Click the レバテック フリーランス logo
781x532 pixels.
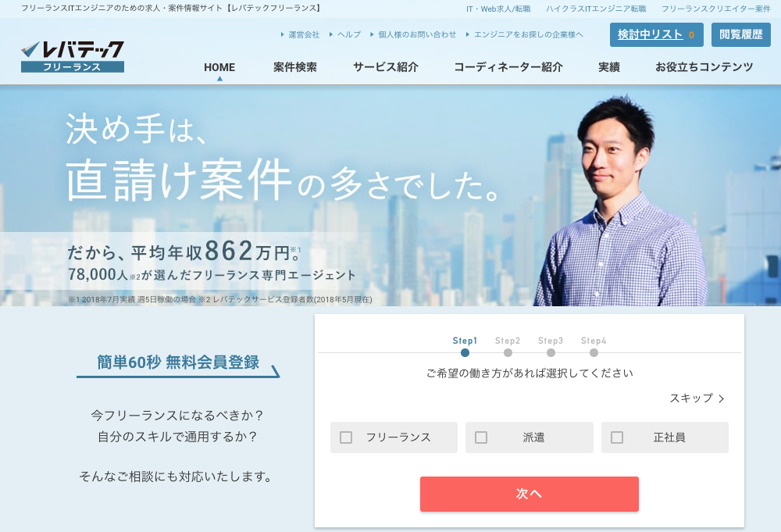pyautogui.click(x=72, y=57)
